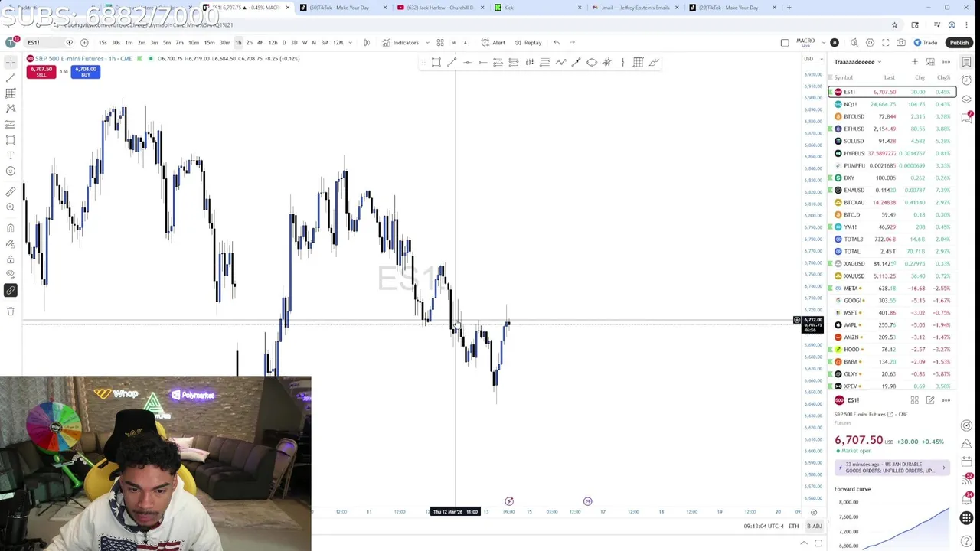Toggle the B-ADJ back-adjustment button
Screen dimensions: 980x551
tap(814, 526)
